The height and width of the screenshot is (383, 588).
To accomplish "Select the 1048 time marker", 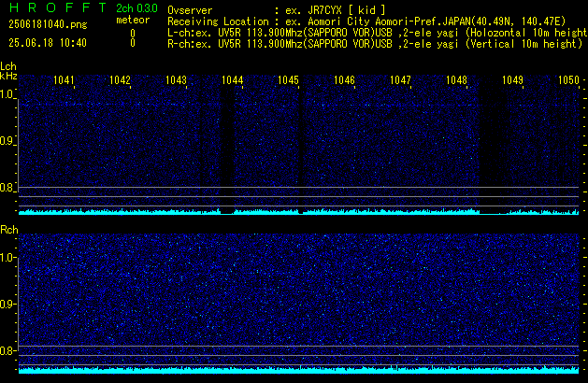I will point(456,80).
